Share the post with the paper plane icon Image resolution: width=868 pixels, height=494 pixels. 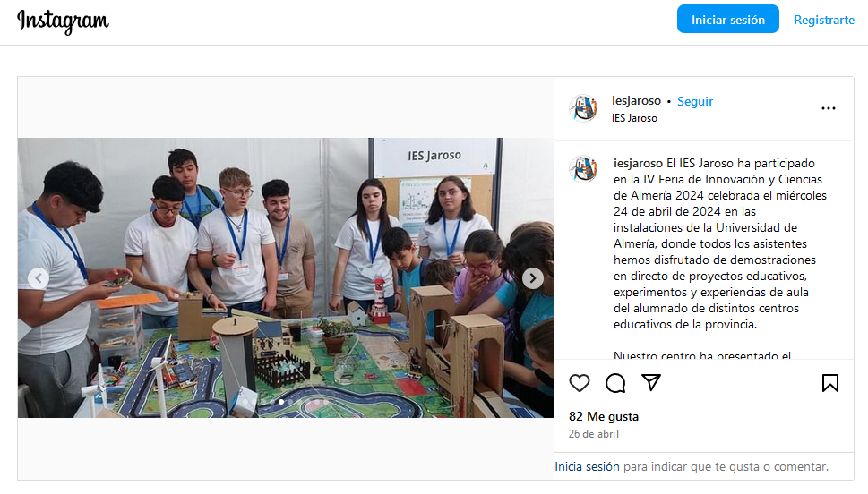(651, 382)
